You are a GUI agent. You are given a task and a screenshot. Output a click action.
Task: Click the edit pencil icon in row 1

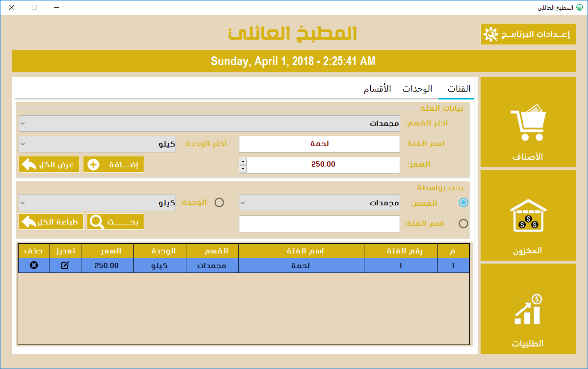click(x=65, y=266)
